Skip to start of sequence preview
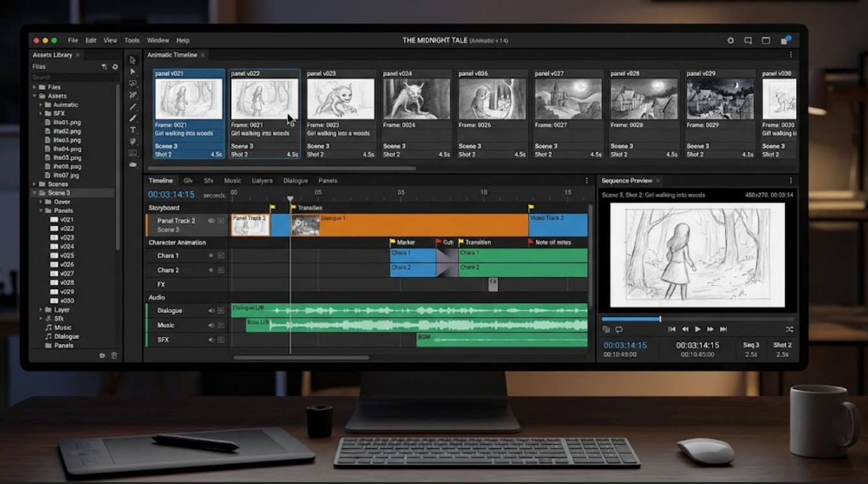868x484 pixels. point(672,329)
